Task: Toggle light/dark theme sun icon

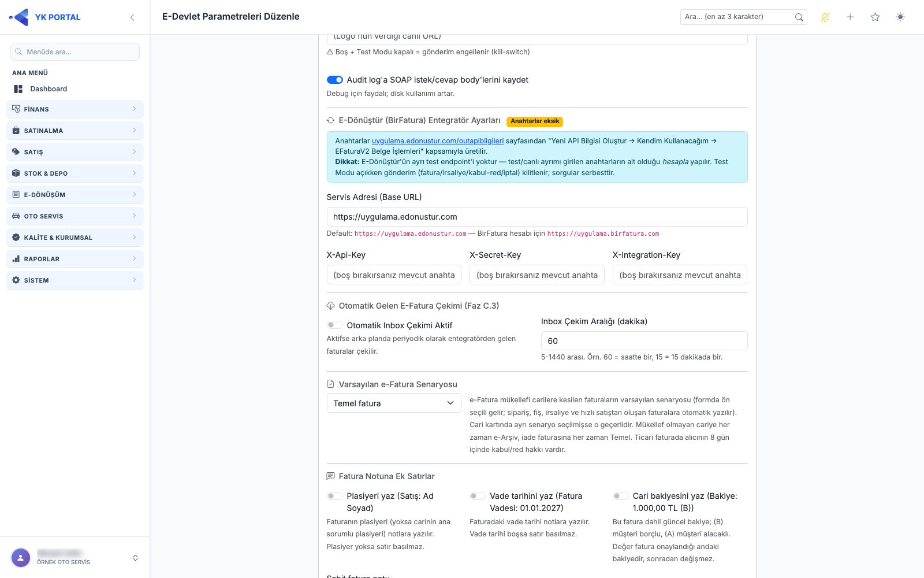Action: pyautogui.click(x=900, y=17)
